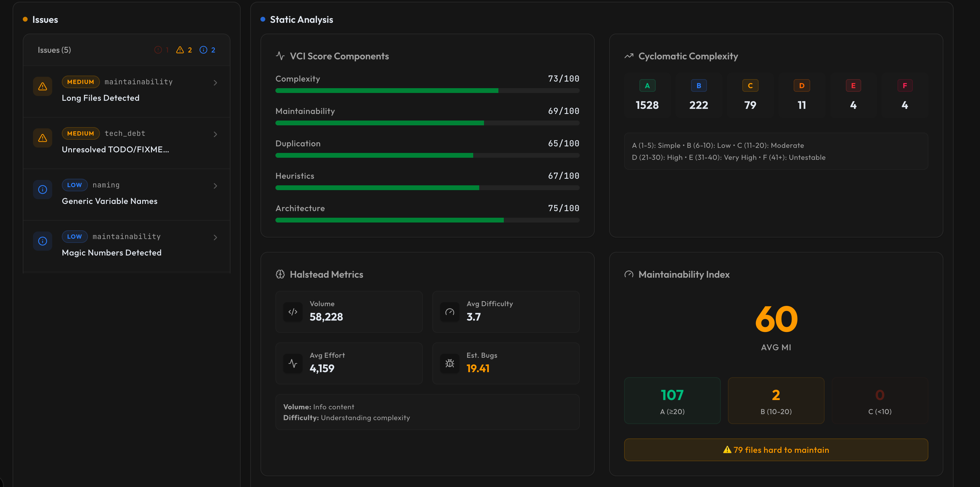Viewport: 980px width, 487px height.
Task: Toggle the orange warning issues filter count
Action: pos(184,50)
